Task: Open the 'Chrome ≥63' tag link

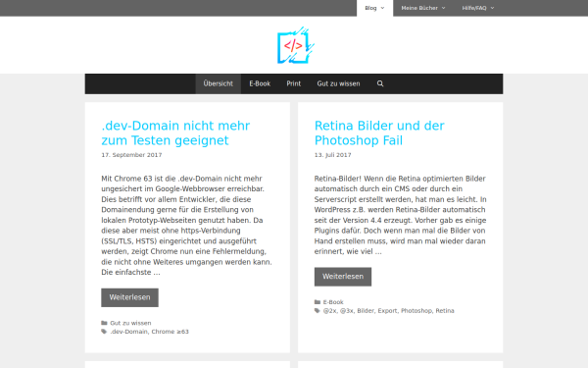Action: coord(170,332)
